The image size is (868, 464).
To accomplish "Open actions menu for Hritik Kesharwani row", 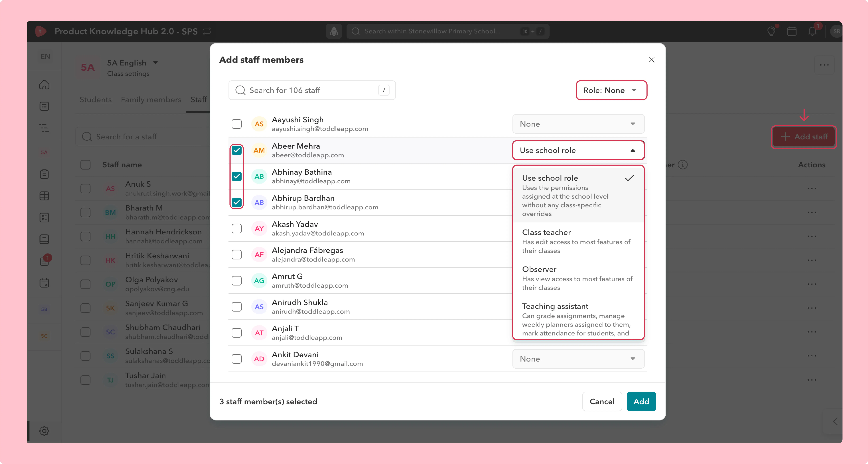I will coord(812,260).
